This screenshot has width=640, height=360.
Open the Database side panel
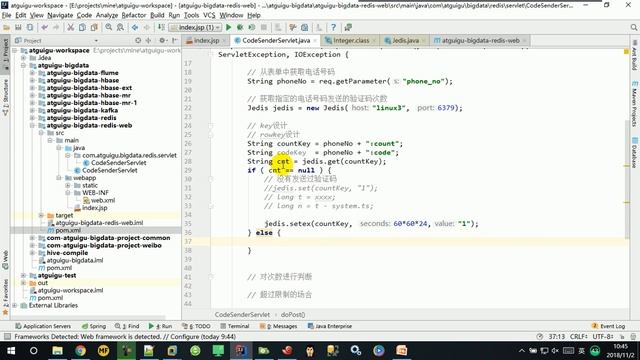635,153
